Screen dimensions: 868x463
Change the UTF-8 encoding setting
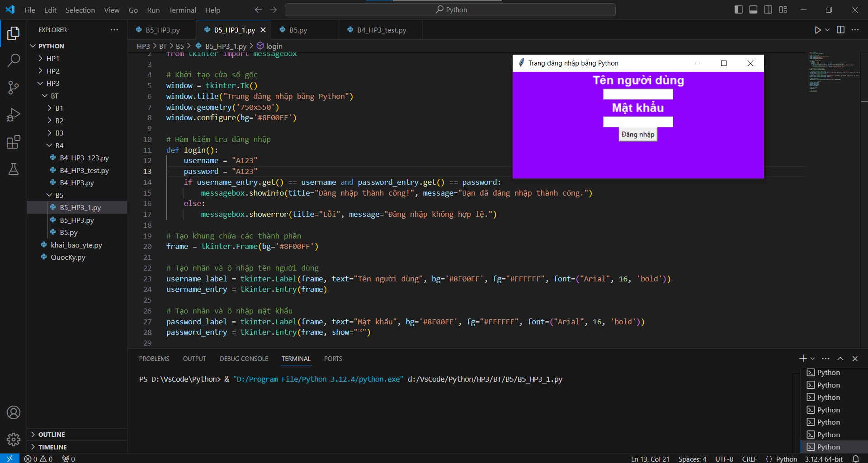724,458
